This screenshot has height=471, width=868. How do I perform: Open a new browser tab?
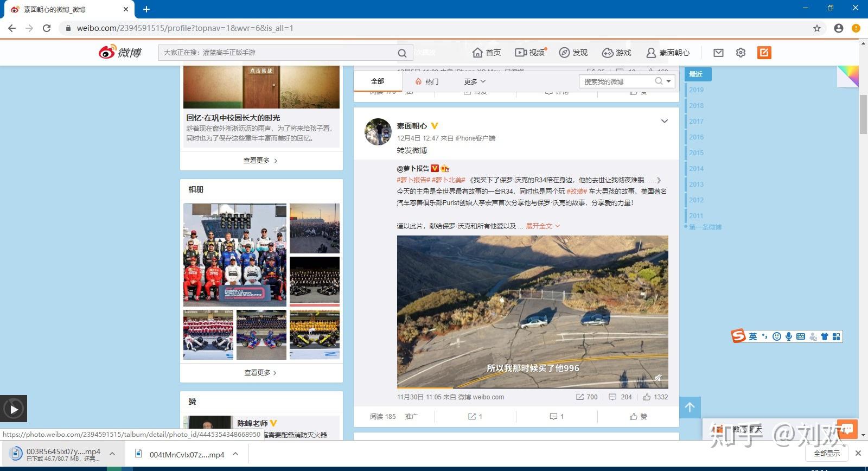tap(146, 9)
